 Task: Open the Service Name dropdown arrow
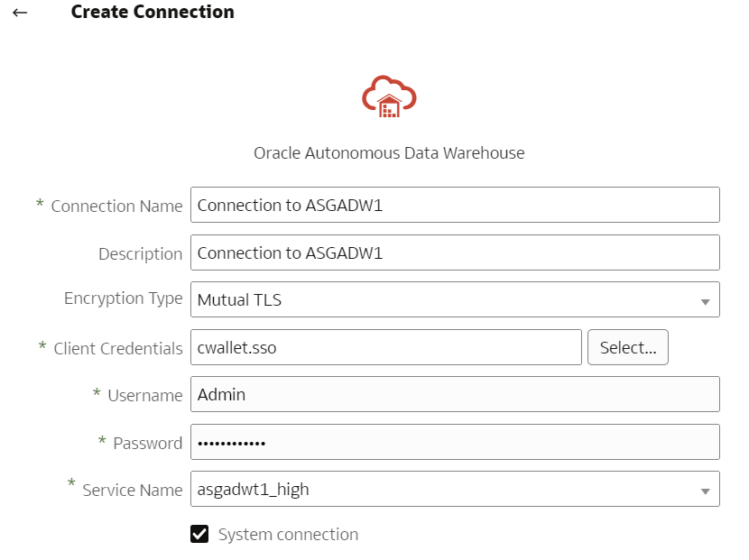click(x=705, y=491)
